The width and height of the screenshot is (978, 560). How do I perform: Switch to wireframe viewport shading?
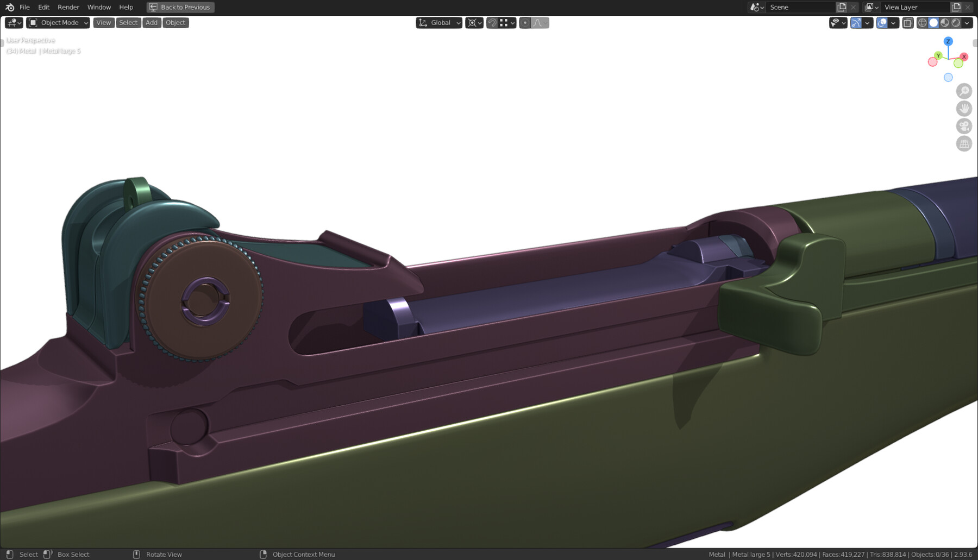pos(923,22)
